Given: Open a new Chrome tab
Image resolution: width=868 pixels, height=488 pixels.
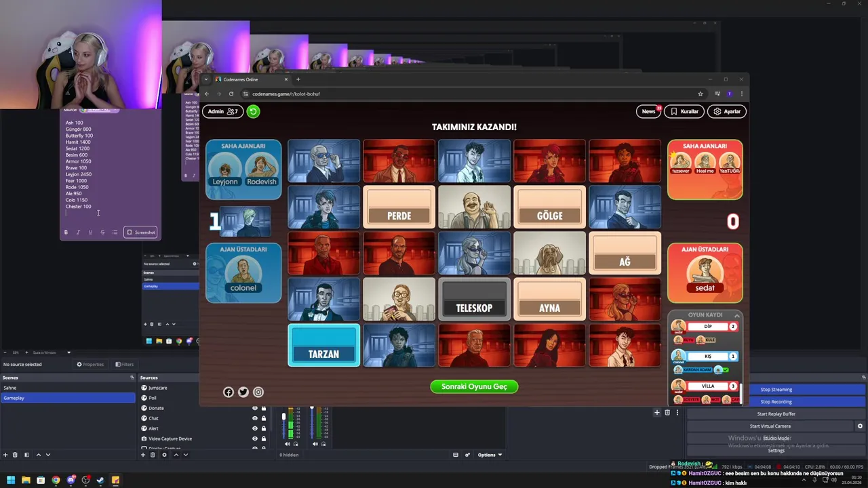Looking at the screenshot, I should click(x=298, y=79).
